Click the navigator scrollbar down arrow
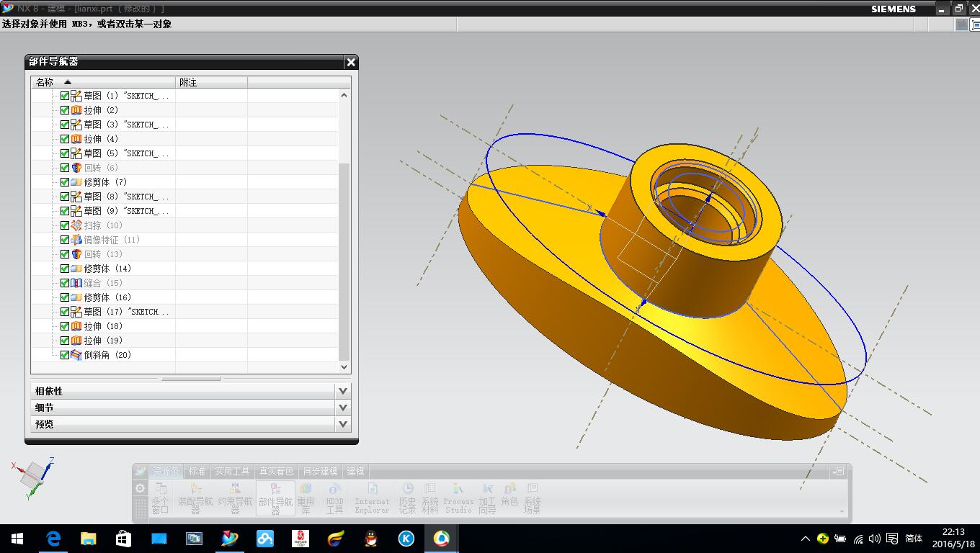This screenshot has height=553, width=980. 344,367
